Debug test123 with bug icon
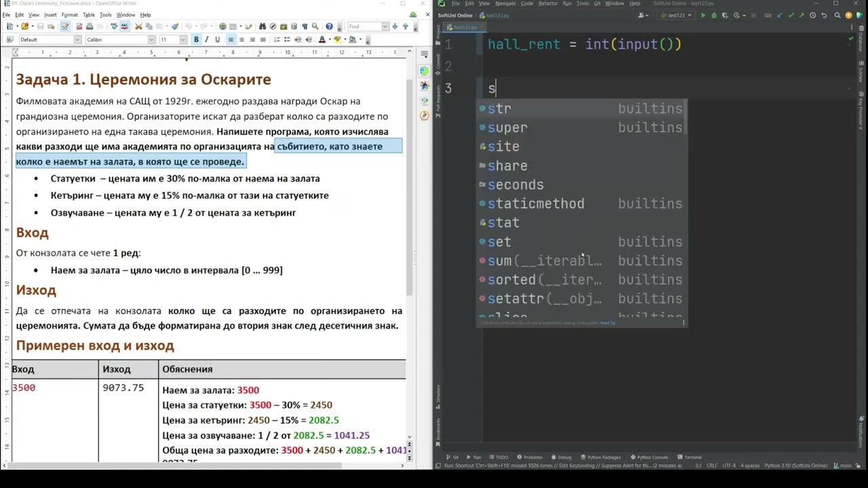Image resolution: width=868 pixels, height=488 pixels. tap(714, 15)
